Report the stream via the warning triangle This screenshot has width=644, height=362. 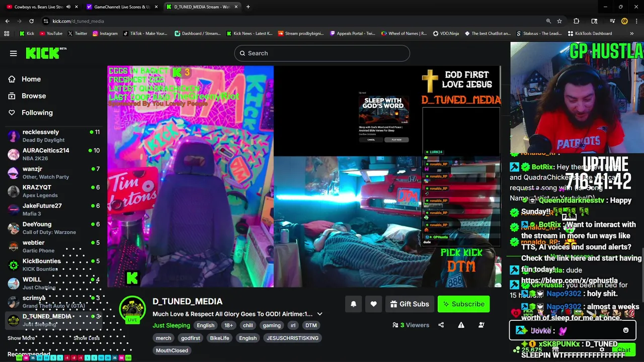tap(461, 325)
